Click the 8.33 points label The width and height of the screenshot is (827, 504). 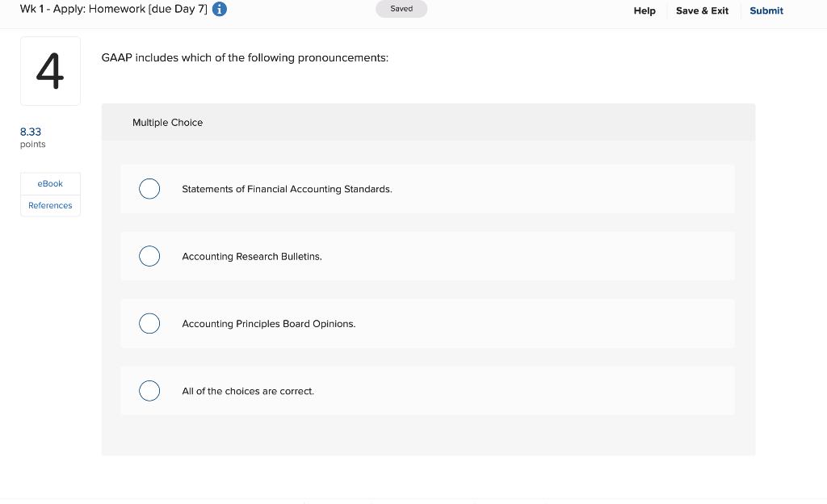(x=31, y=132)
